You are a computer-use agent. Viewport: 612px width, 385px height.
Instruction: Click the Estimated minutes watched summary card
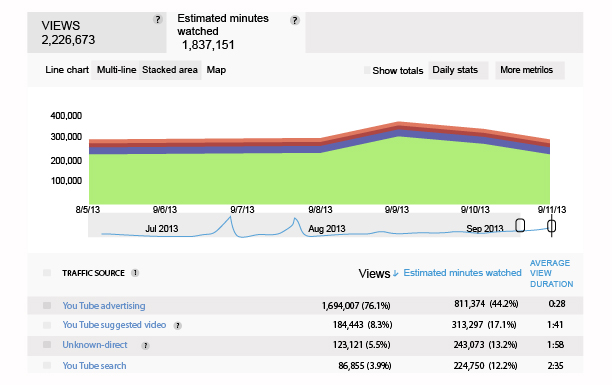236,33
